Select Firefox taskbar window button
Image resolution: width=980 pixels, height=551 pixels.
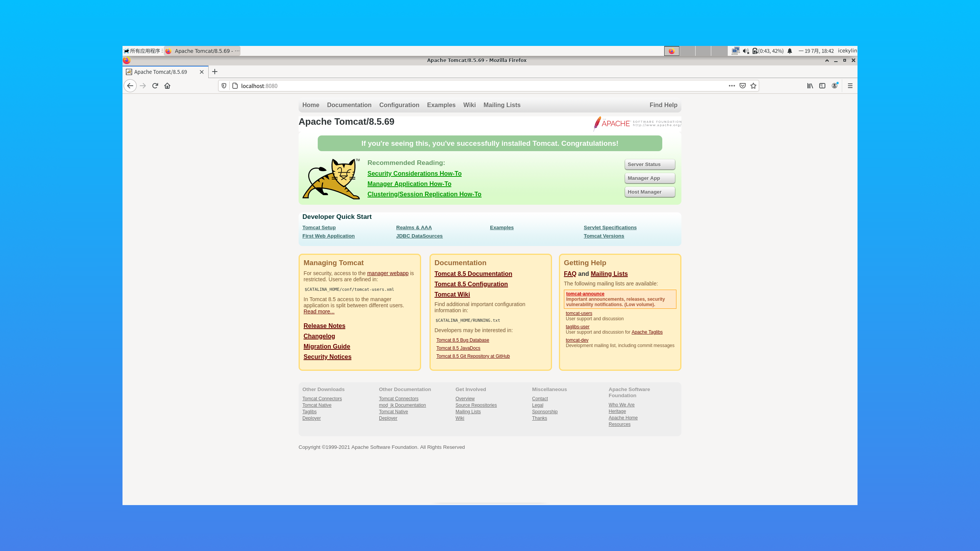pyautogui.click(x=202, y=51)
